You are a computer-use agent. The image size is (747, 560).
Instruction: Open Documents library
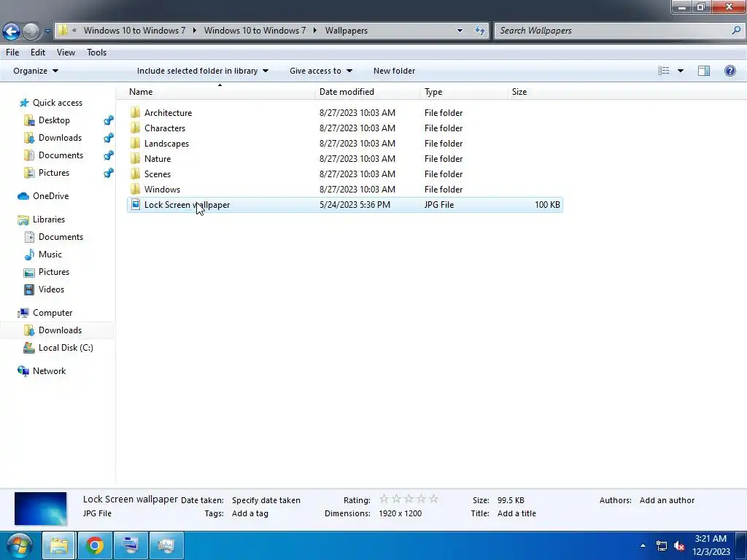pos(54,237)
